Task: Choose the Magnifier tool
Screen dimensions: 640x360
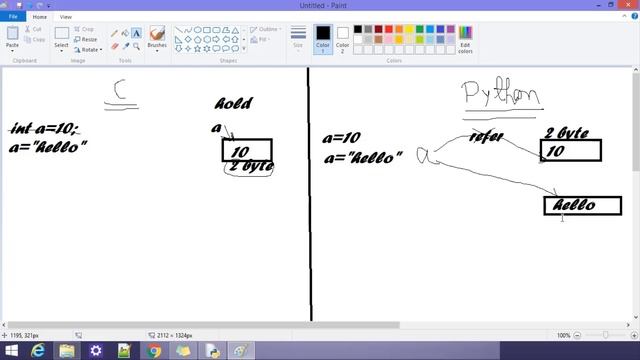Action: click(x=136, y=46)
